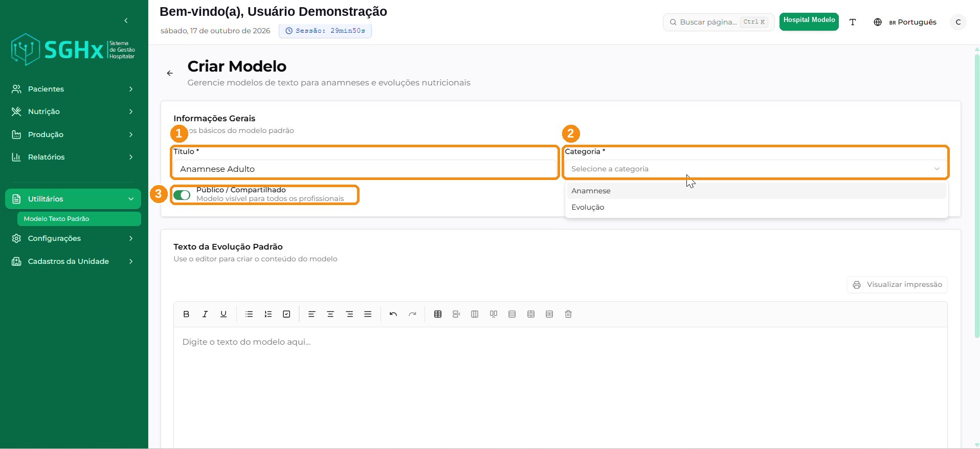Image resolution: width=980 pixels, height=449 pixels.
Task: Click into the model text editor area
Action: 560,388
